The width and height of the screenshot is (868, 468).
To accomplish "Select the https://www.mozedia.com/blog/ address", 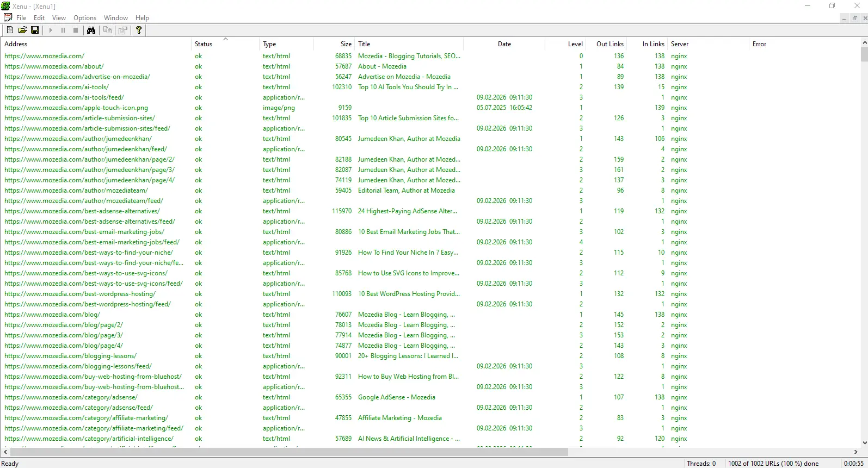I will [52, 315].
